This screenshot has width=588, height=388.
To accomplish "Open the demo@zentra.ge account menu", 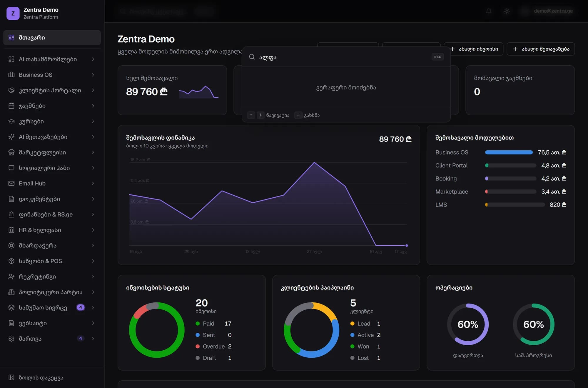I will click(547, 11).
